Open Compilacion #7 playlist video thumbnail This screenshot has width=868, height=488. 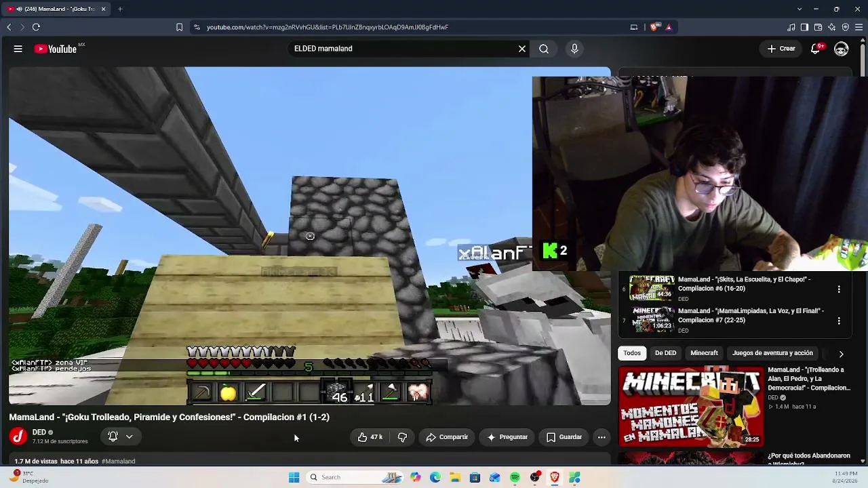652,320
